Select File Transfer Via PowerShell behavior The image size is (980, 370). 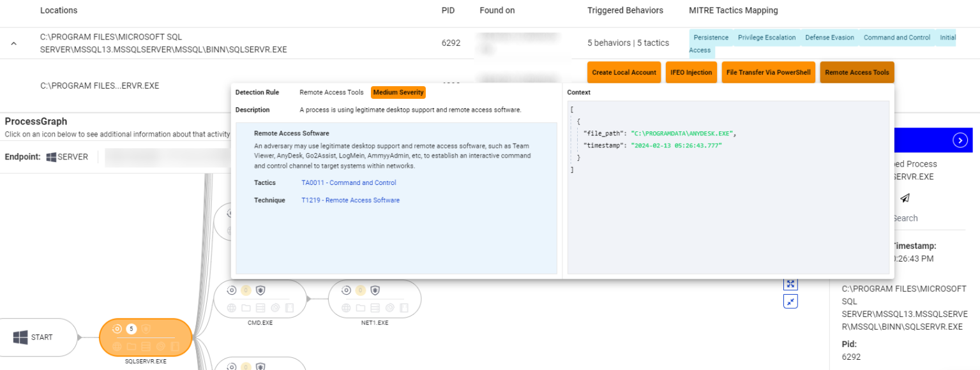[x=768, y=73]
